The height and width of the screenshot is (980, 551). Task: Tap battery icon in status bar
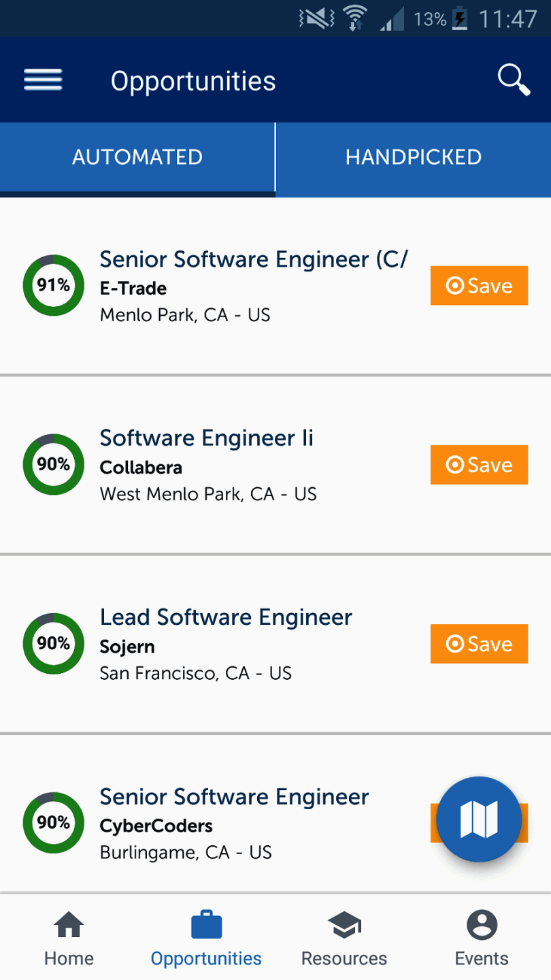[460, 19]
